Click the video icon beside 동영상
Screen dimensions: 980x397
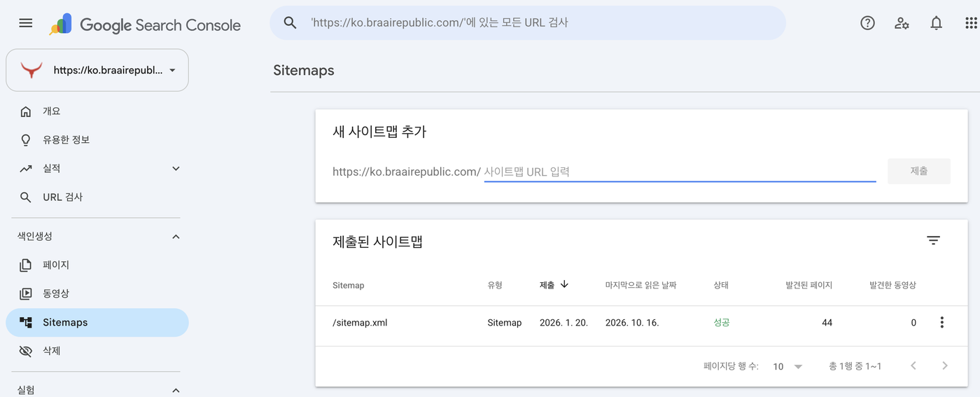pos(26,294)
